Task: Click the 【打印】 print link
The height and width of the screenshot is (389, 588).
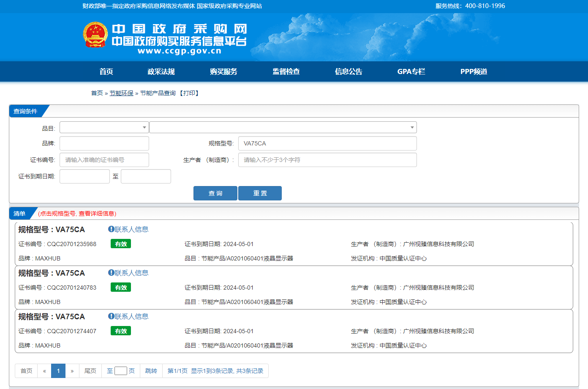Action: pos(189,93)
